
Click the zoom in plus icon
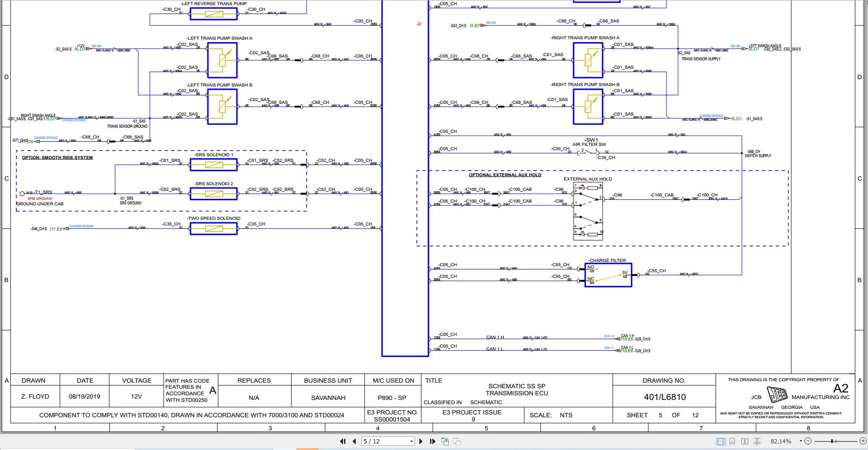pos(863,441)
